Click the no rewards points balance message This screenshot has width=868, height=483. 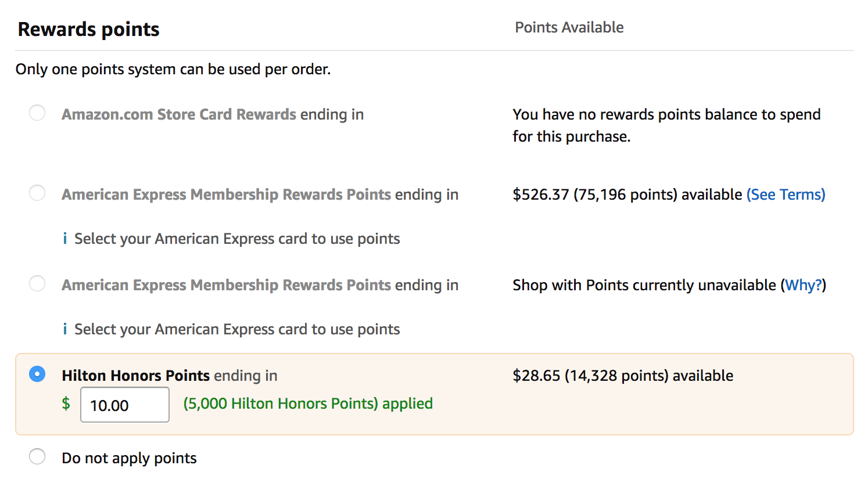(x=666, y=125)
